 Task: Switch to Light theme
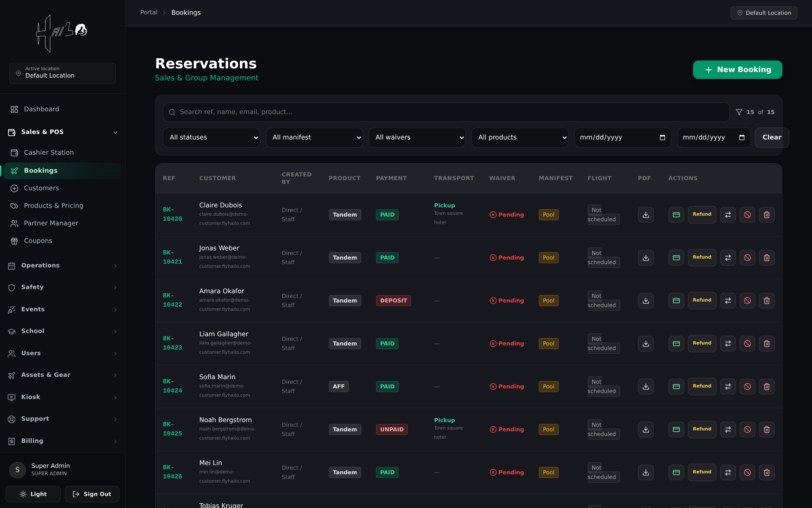pos(33,494)
